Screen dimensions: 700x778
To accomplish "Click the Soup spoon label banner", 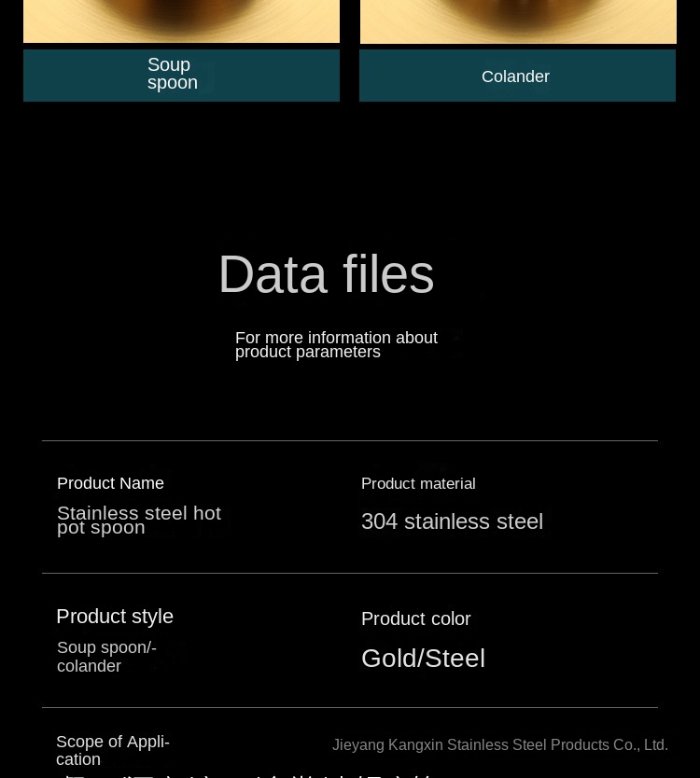I will (181, 76).
